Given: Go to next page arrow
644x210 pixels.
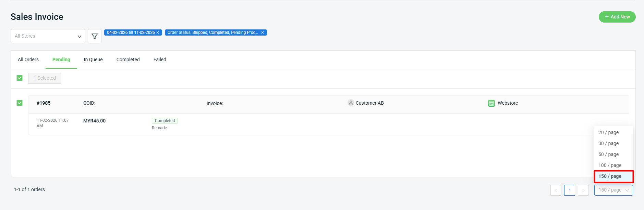Looking at the screenshot, I should coord(583,190).
